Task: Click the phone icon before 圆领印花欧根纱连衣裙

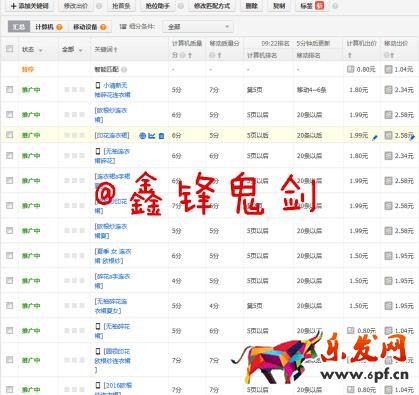Action: pos(98,351)
